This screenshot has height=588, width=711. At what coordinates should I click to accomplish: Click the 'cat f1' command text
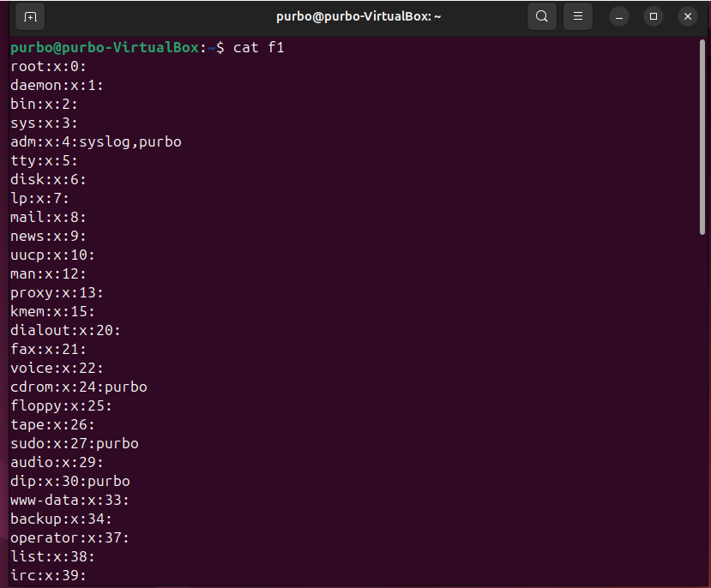(258, 47)
